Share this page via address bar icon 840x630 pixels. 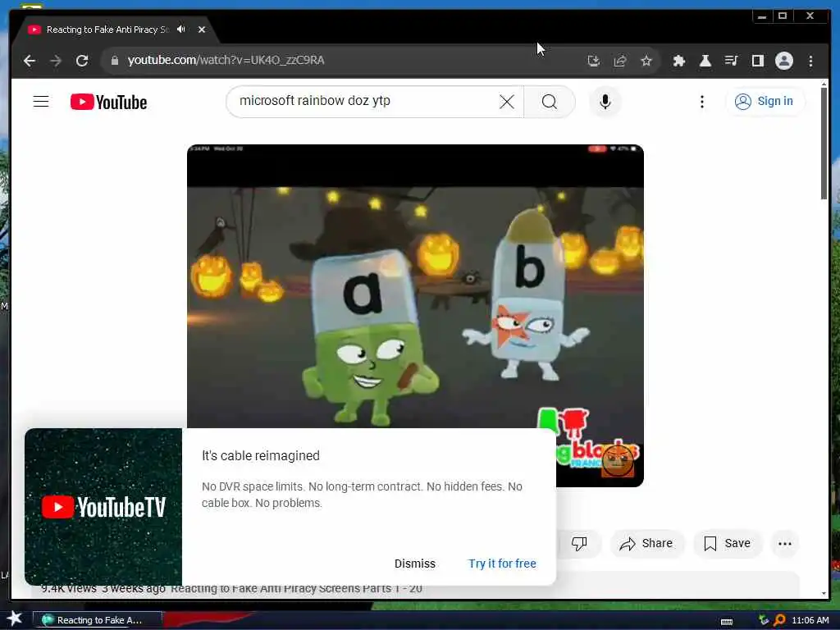point(620,61)
